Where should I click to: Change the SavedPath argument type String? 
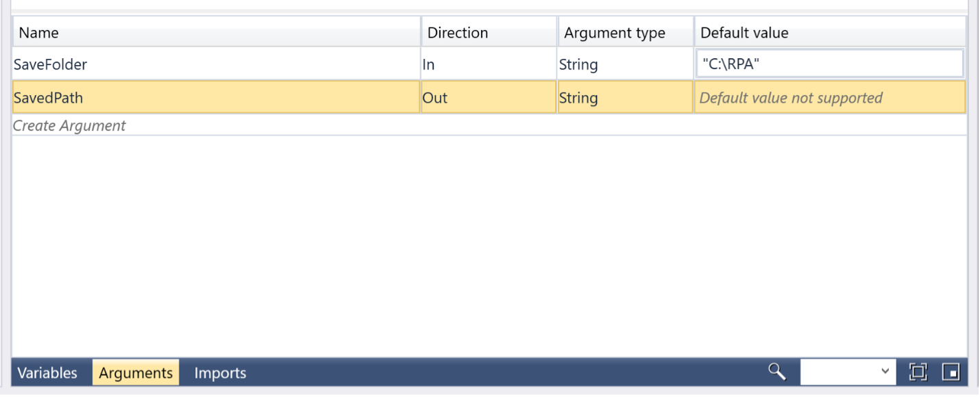[x=624, y=98]
